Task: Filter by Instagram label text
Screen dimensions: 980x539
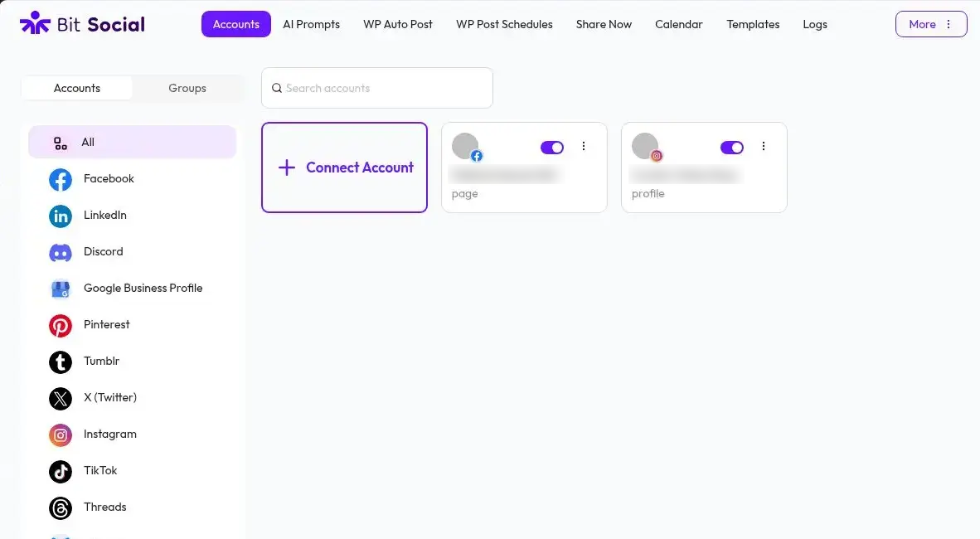Action: [x=110, y=434]
